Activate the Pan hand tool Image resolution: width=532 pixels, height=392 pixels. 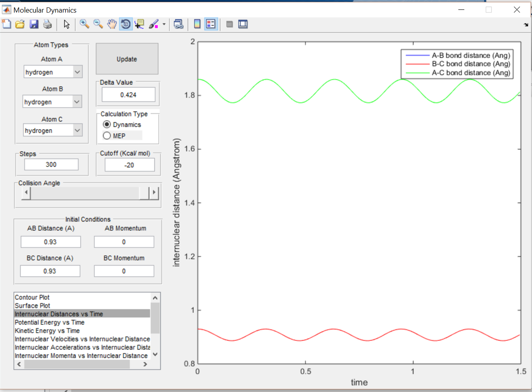point(112,24)
